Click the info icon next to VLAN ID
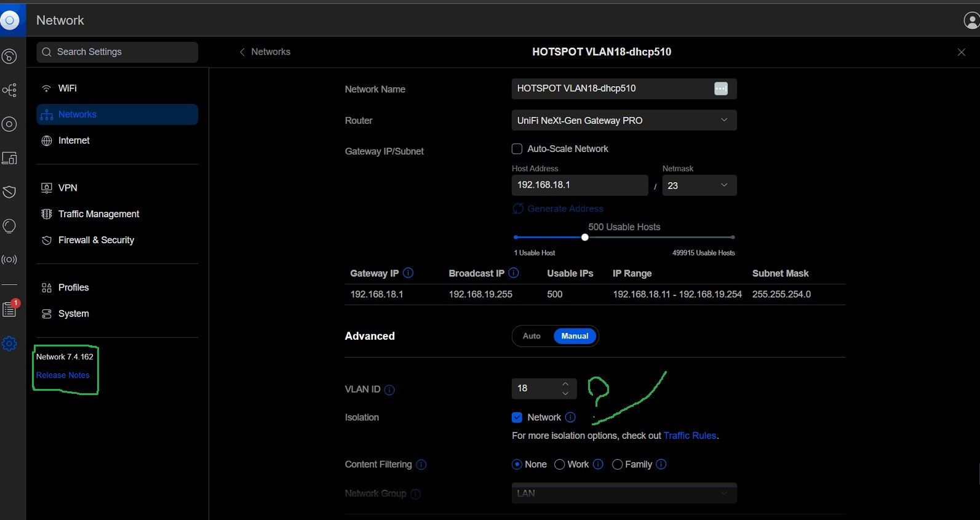The image size is (980, 520). point(389,390)
